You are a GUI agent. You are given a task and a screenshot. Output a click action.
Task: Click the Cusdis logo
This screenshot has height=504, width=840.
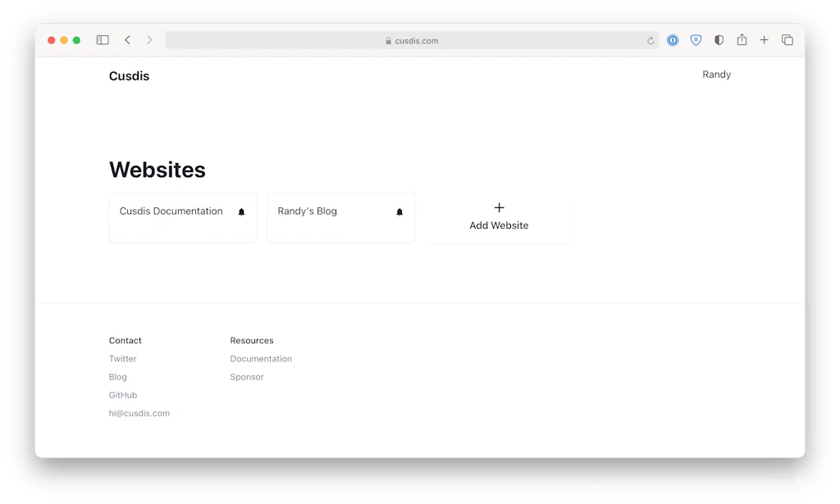(129, 75)
